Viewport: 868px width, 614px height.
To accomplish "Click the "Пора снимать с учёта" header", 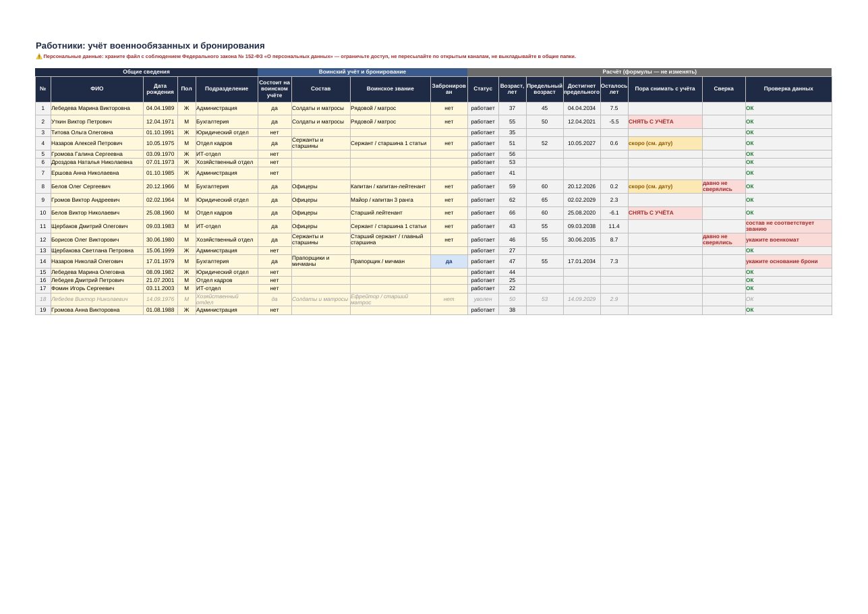I will coord(665,89).
